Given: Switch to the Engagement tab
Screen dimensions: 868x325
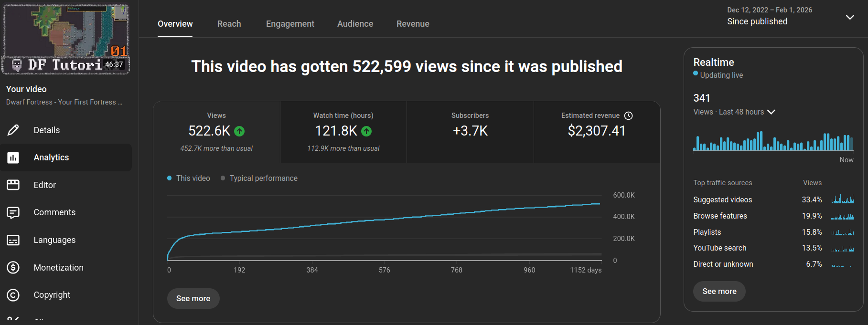Looking at the screenshot, I should point(290,24).
